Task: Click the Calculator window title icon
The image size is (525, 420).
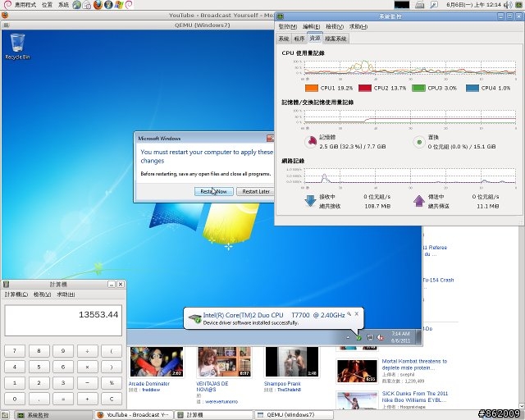Action: pyautogui.click(x=6, y=285)
